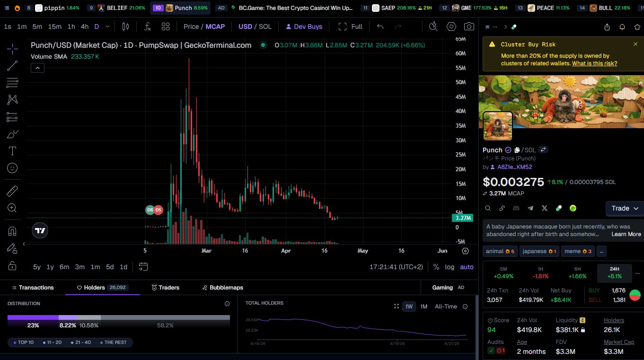Viewport: 644px width, 360px height.
Task: Select the text annotation tool
Action: [x=12, y=151]
